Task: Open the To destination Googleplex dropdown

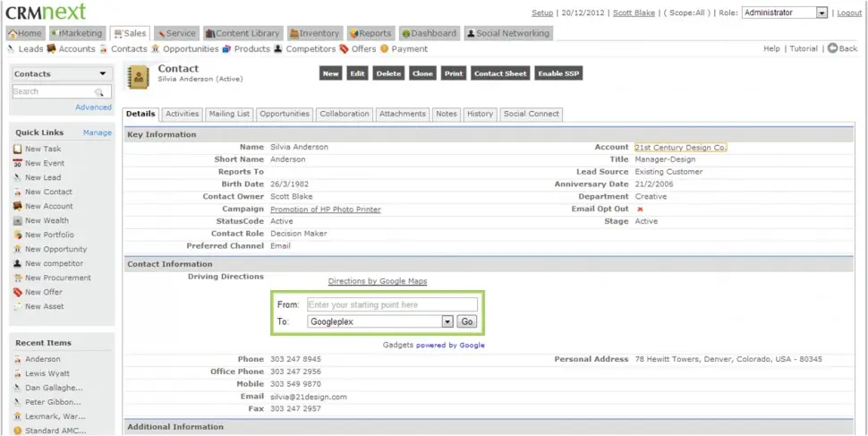Action: pyautogui.click(x=447, y=321)
